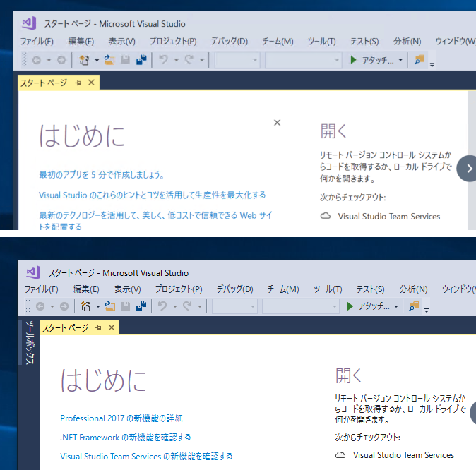Click Save All icon in upper window
Screen dimensions: 476x470
click(x=141, y=60)
